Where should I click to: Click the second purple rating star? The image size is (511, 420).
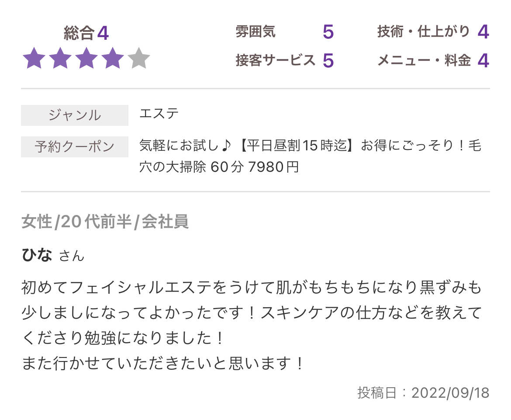(x=60, y=58)
